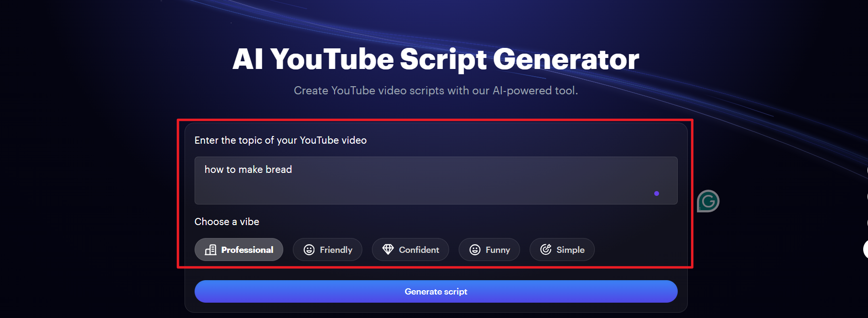Click the purple dot inside the topic box
This screenshot has width=868, height=318.
(656, 193)
